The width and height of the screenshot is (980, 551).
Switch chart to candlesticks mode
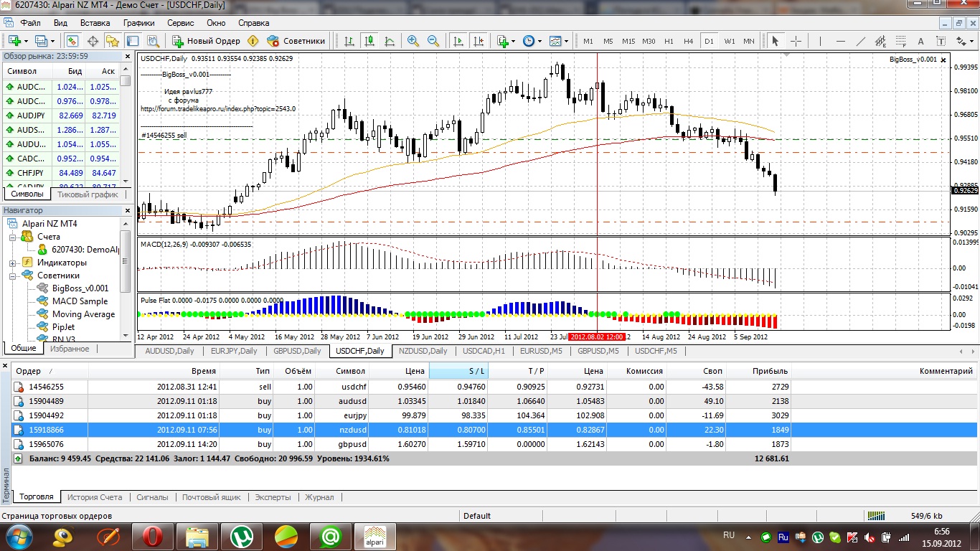[369, 41]
